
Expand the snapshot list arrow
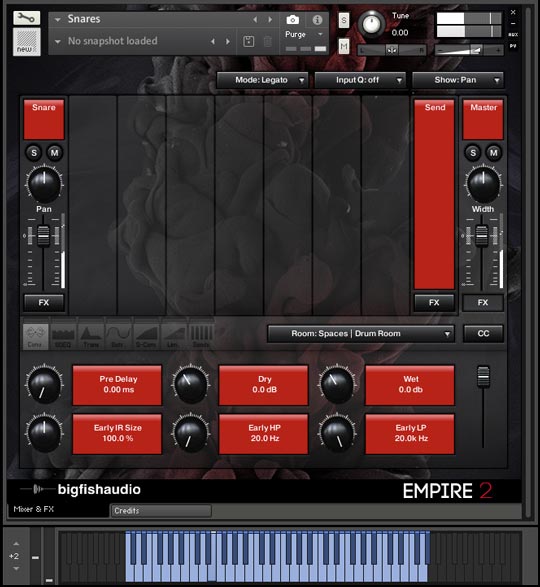pyautogui.click(x=58, y=42)
